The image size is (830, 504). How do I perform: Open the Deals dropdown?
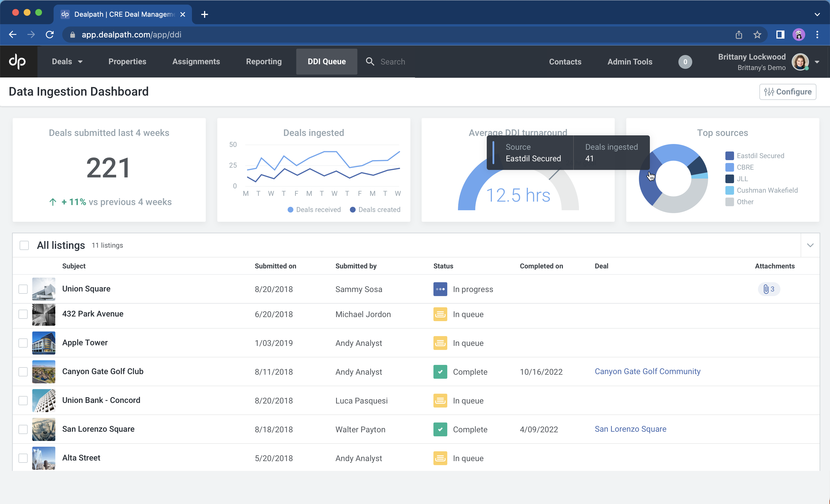[x=67, y=62]
